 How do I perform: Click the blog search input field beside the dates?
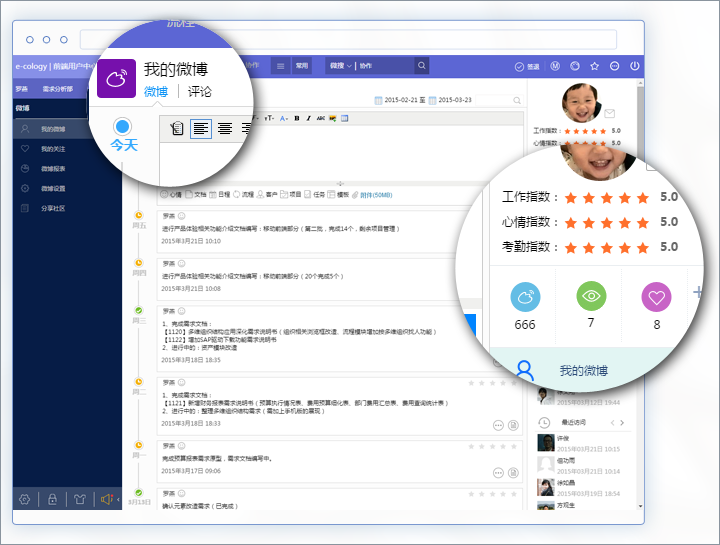tap(500, 100)
